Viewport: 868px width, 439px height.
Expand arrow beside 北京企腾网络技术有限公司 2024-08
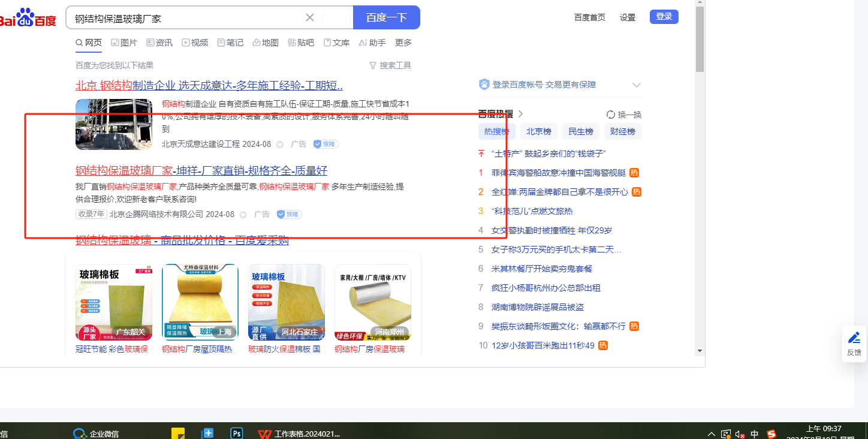[x=243, y=215]
